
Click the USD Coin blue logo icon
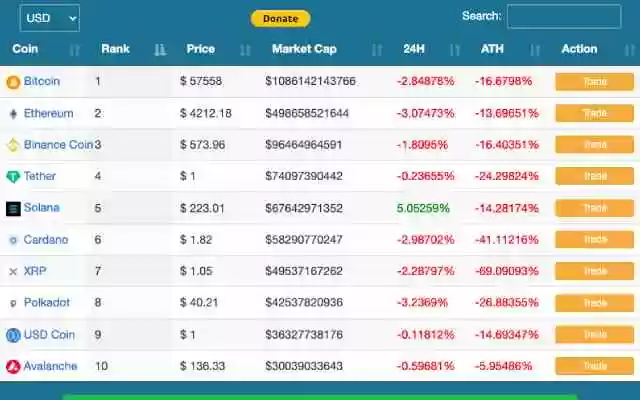(13, 335)
